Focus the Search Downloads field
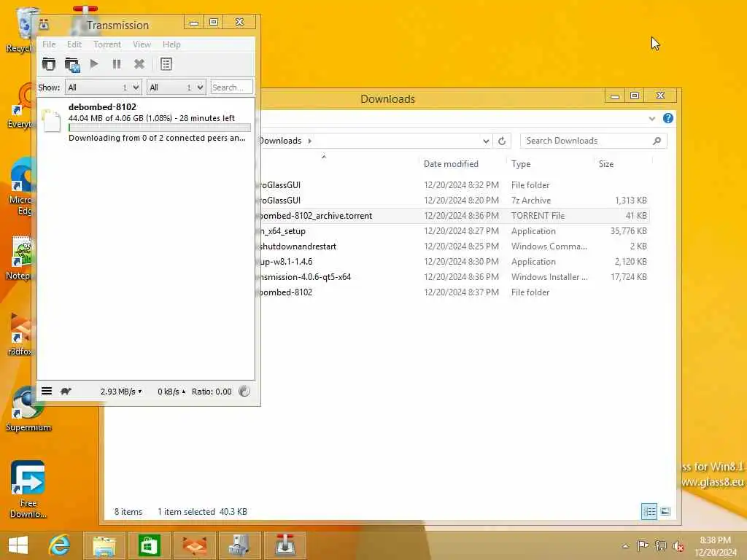The height and width of the screenshot is (560, 747). 593,141
